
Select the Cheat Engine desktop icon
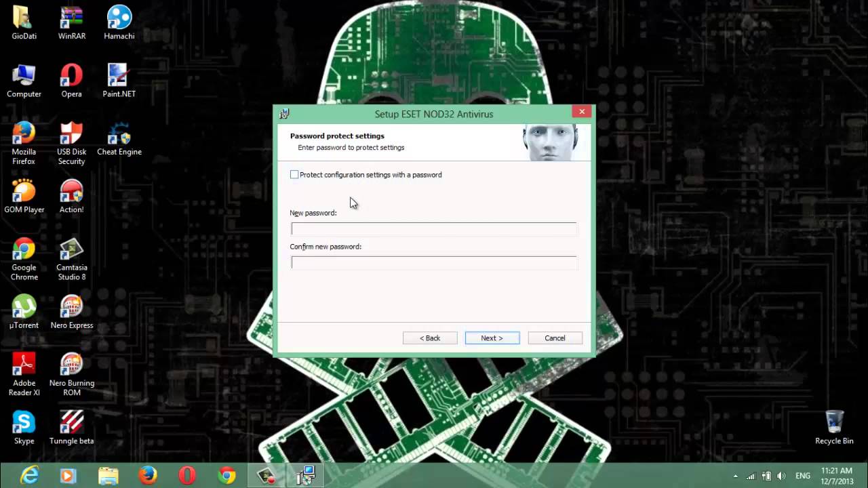click(119, 139)
